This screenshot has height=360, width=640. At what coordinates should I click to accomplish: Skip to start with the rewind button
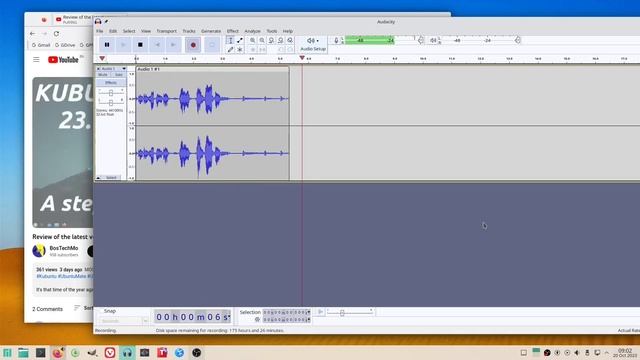(157, 44)
